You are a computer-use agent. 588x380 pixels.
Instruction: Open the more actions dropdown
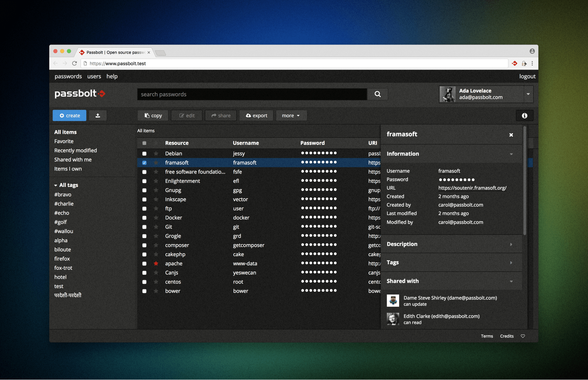(291, 115)
